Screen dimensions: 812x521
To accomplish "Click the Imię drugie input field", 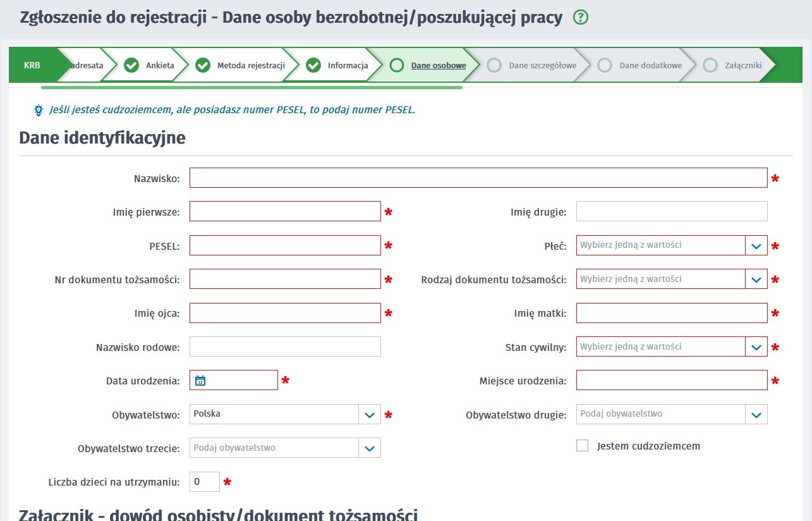I will coord(672,211).
